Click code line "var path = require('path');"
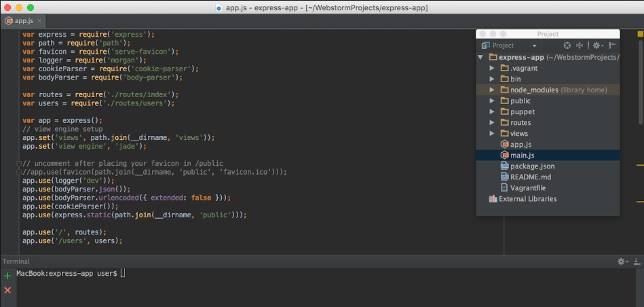The width and height of the screenshot is (644, 307). 77,43
